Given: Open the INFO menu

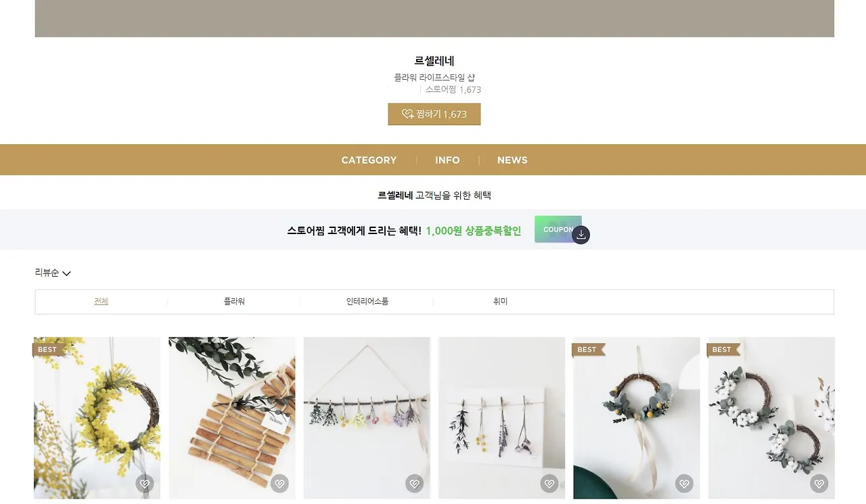Looking at the screenshot, I should [447, 160].
